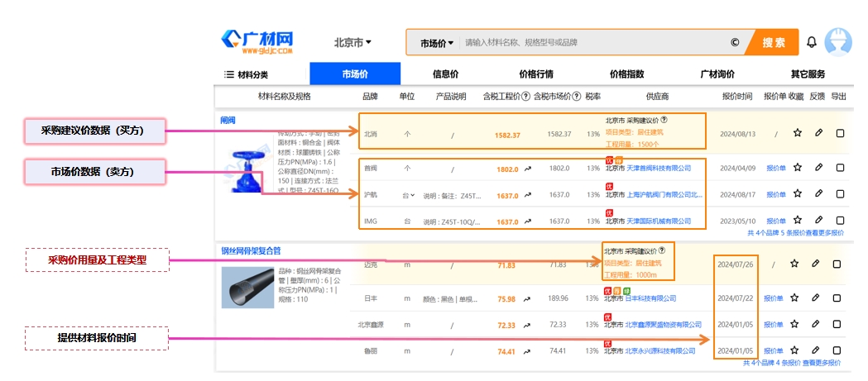Click the feedback pencil icon in 沪航 row
The width and height of the screenshot is (868, 381).
coord(818,194)
